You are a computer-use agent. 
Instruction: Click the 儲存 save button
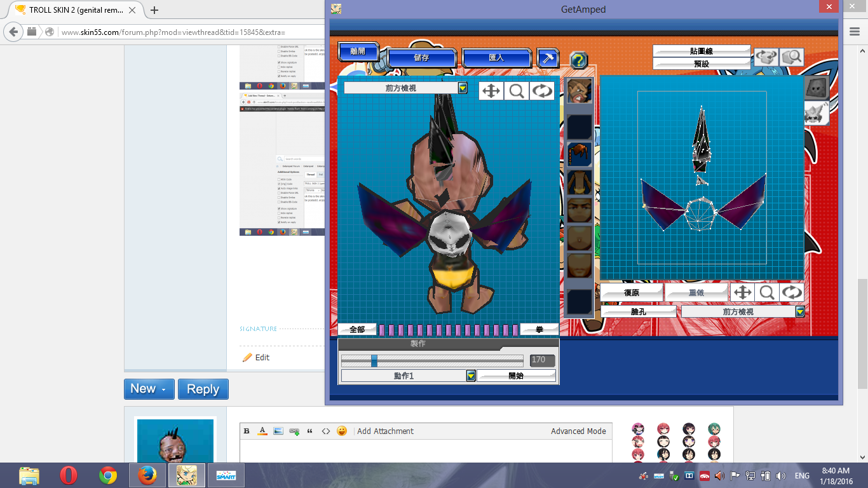coord(421,57)
